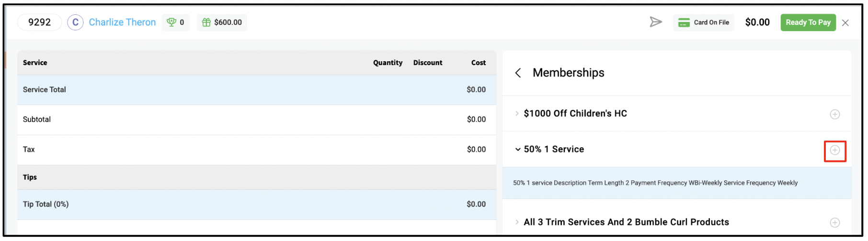Image resolution: width=868 pixels, height=241 pixels.
Task: Click the Service column header
Action: 35,63
